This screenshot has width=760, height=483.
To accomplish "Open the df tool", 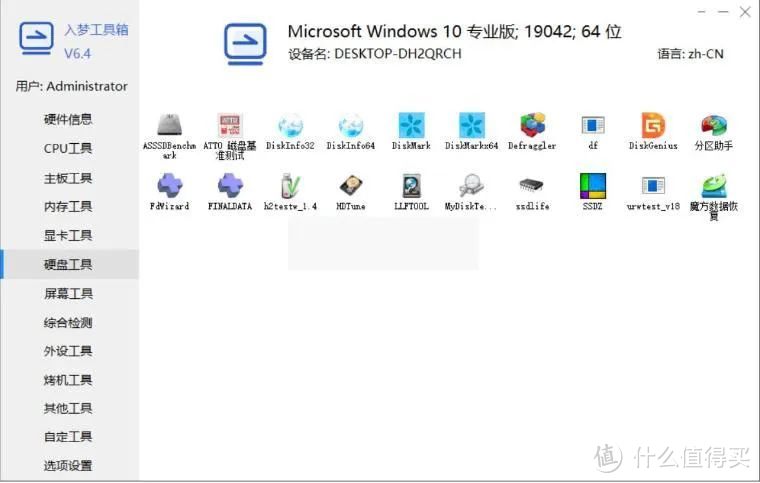I will (x=593, y=132).
